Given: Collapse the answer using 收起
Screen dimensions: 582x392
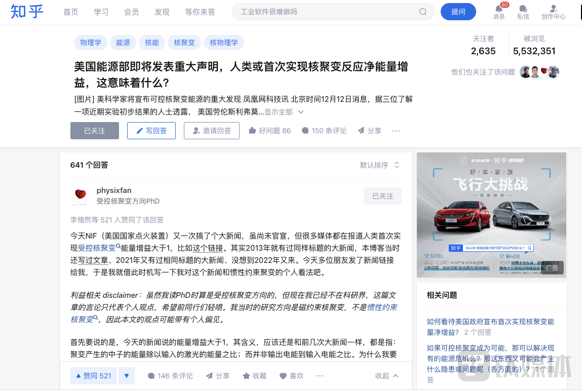Looking at the screenshot, I should pyautogui.click(x=387, y=376).
